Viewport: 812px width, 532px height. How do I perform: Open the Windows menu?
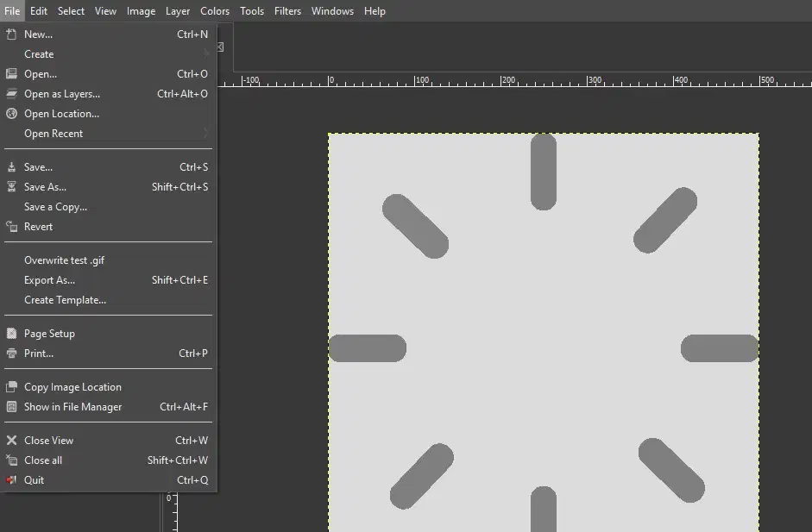tap(332, 11)
